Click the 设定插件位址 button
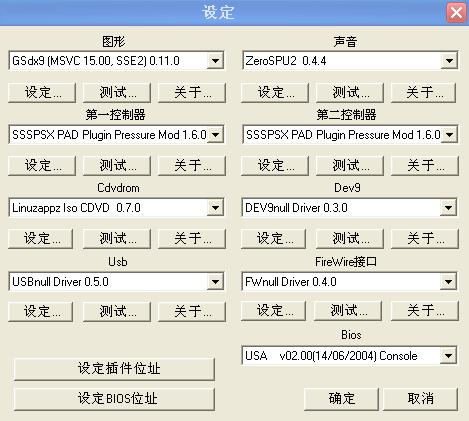469x421 pixels. [114, 369]
